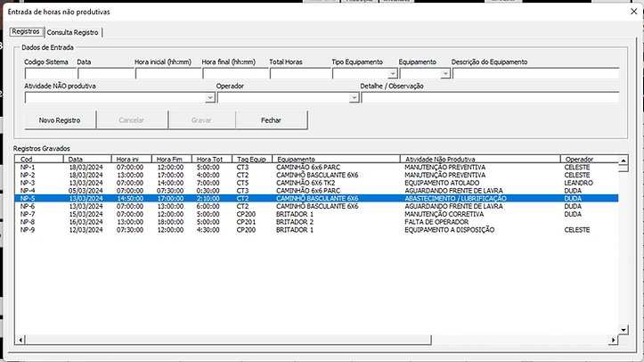Click the Tag Equip column header

(252, 159)
